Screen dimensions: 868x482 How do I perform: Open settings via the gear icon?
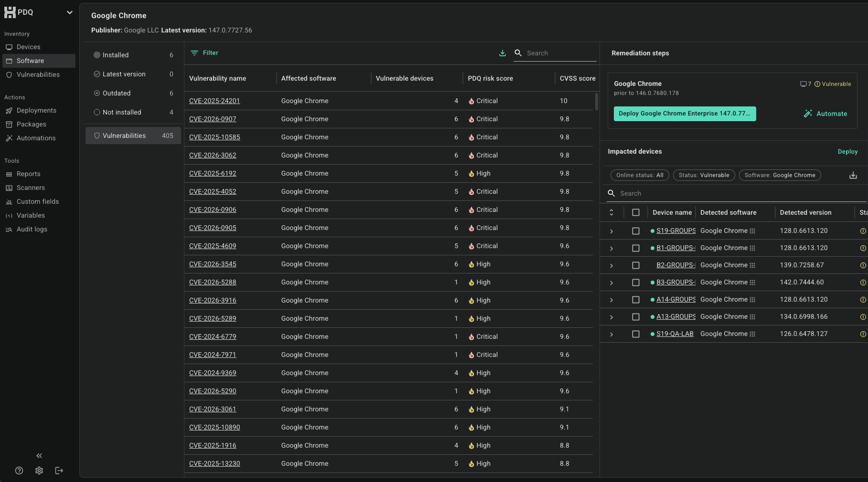coord(39,471)
